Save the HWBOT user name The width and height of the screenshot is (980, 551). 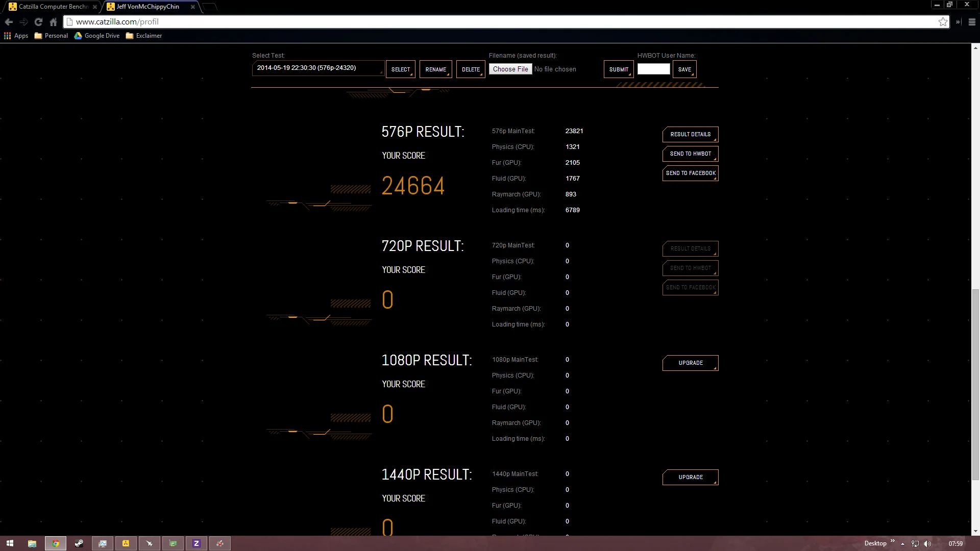pos(684,69)
